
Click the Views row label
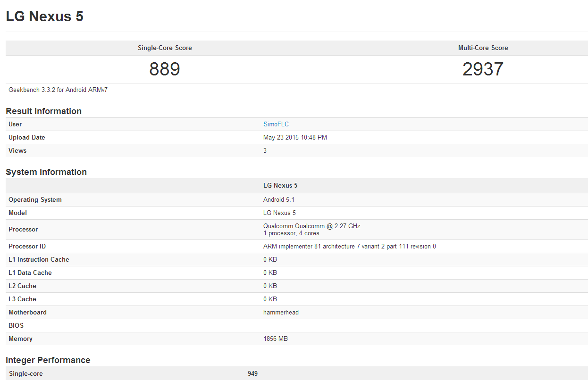tap(17, 151)
